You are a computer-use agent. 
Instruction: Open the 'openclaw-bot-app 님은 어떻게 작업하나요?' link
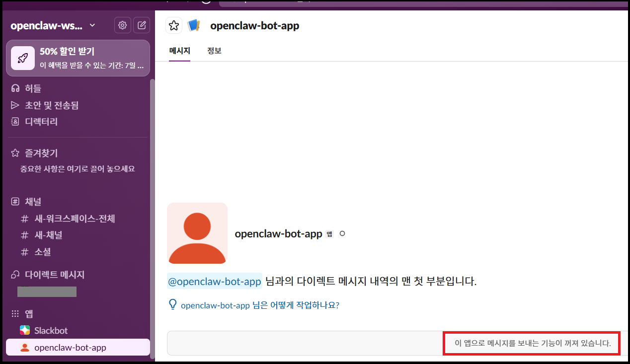click(260, 305)
